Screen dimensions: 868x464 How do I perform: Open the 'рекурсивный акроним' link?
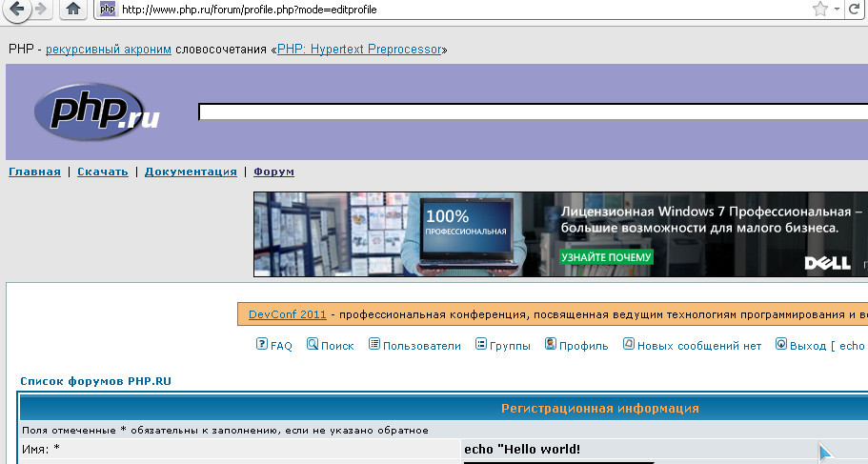(109, 50)
